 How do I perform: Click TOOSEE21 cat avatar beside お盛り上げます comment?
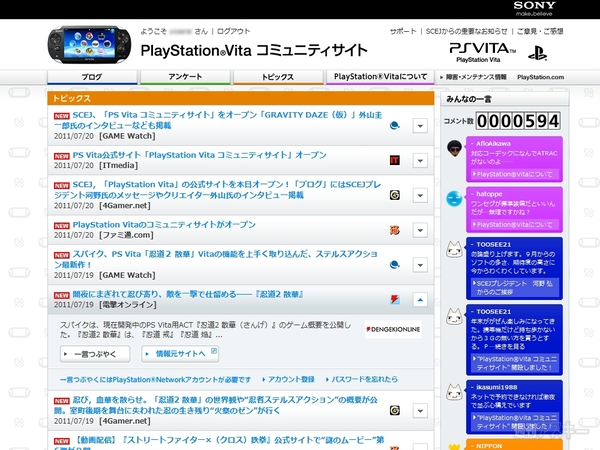[x=455, y=249]
